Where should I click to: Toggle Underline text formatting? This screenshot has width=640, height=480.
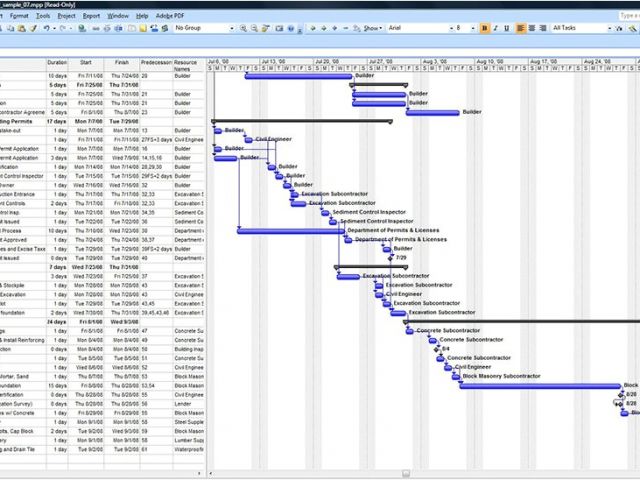pyautogui.click(x=508, y=29)
